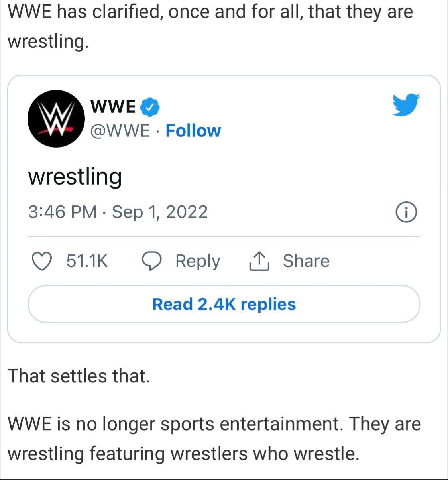
Task: Click the Sep 1, 2022 timestamp
Action: (161, 212)
